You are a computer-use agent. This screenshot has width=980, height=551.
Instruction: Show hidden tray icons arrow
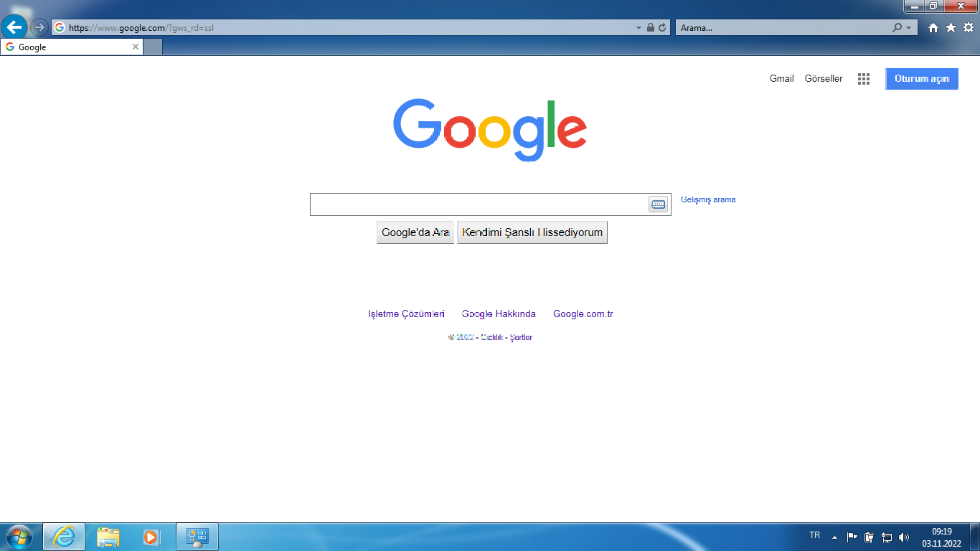[834, 537]
